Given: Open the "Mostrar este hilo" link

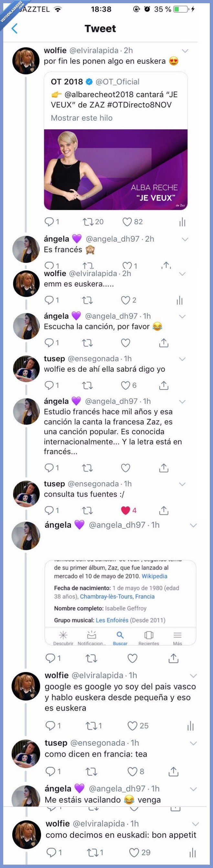Looking at the screenshot, I should click(x=81, y=118).
